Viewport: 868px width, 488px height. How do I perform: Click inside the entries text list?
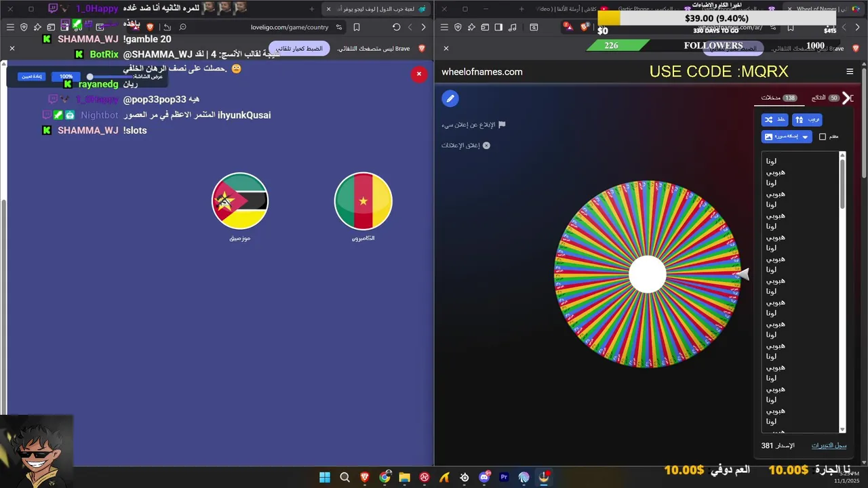pos(800,291)
